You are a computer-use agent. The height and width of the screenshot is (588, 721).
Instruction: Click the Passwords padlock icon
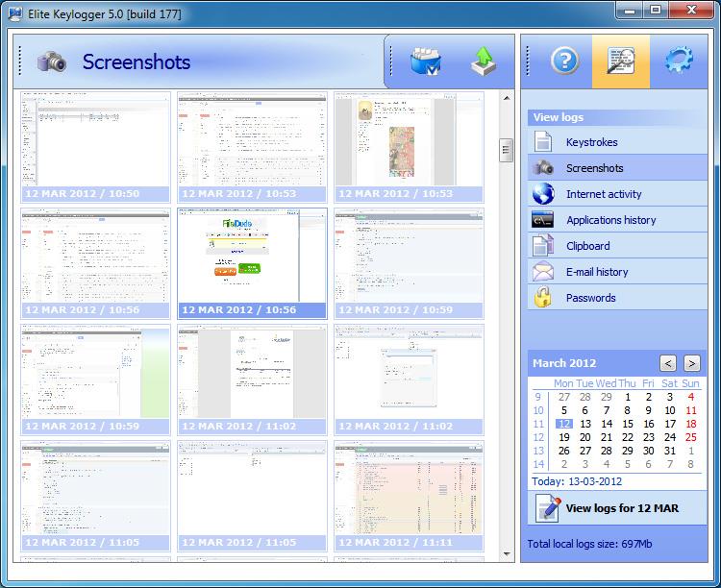[x=543, y=298]
